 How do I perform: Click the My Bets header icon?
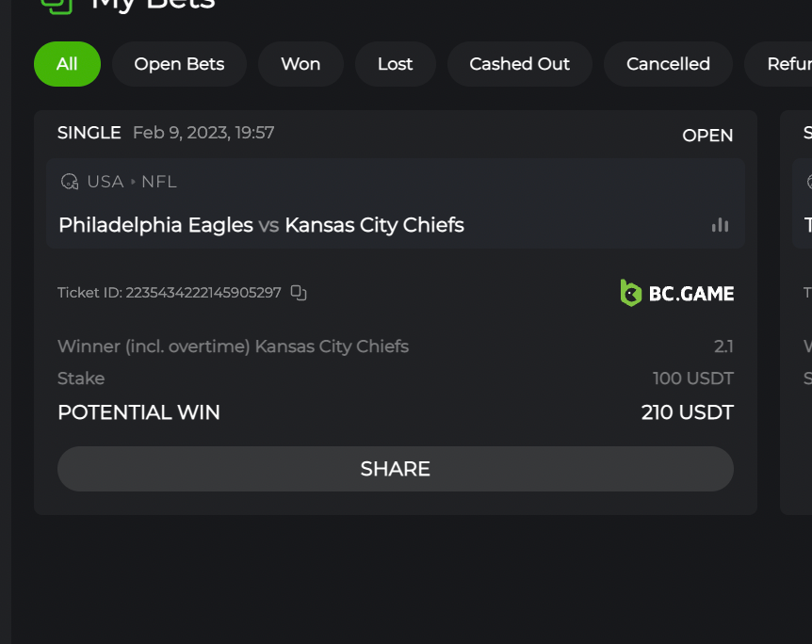(x=57, y=4)
